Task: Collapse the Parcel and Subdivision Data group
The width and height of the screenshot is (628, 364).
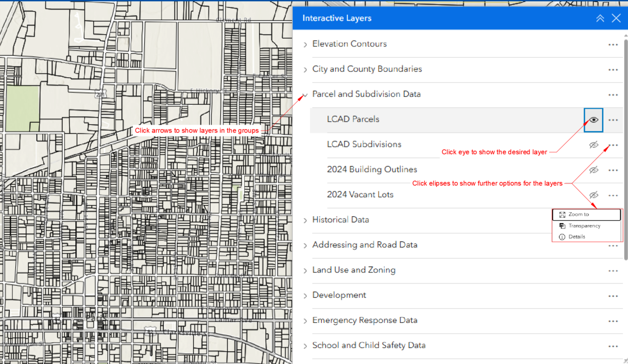Action: (x=305, y=94)
